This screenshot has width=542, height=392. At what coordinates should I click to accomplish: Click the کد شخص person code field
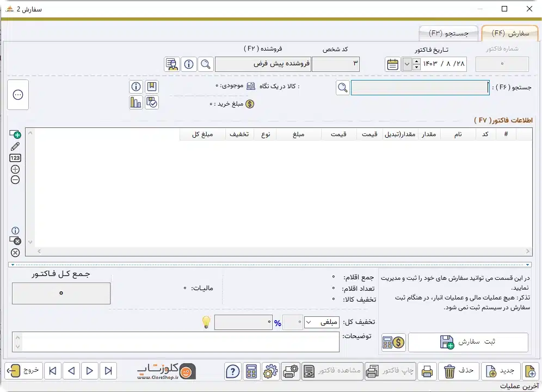(x=336, y=64)
